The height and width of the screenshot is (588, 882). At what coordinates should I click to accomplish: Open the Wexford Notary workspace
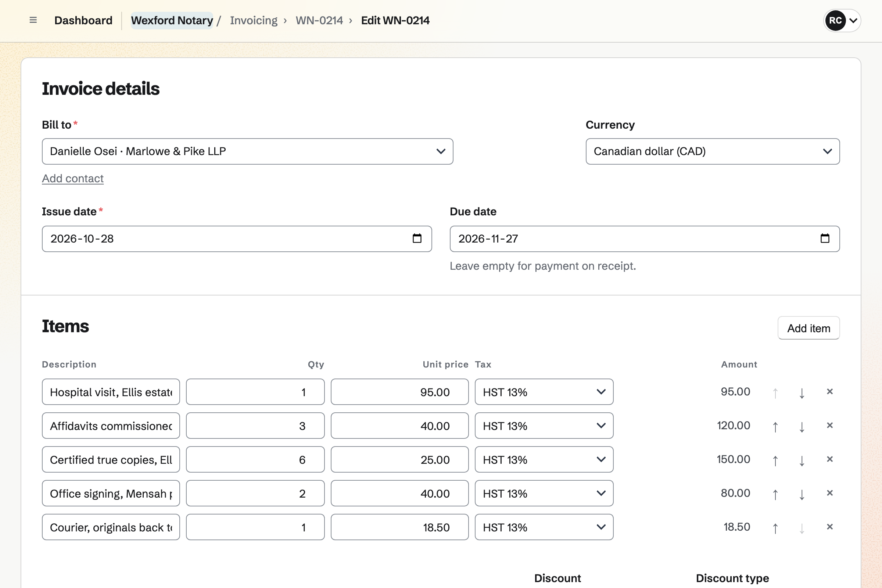(x=172, y=20)
